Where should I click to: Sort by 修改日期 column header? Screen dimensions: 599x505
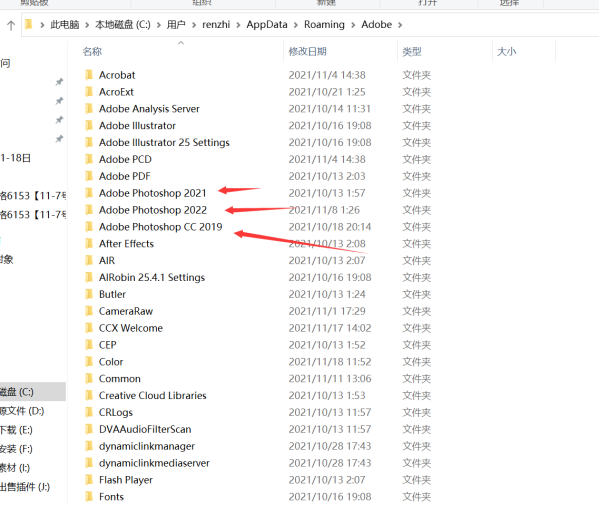308,52
